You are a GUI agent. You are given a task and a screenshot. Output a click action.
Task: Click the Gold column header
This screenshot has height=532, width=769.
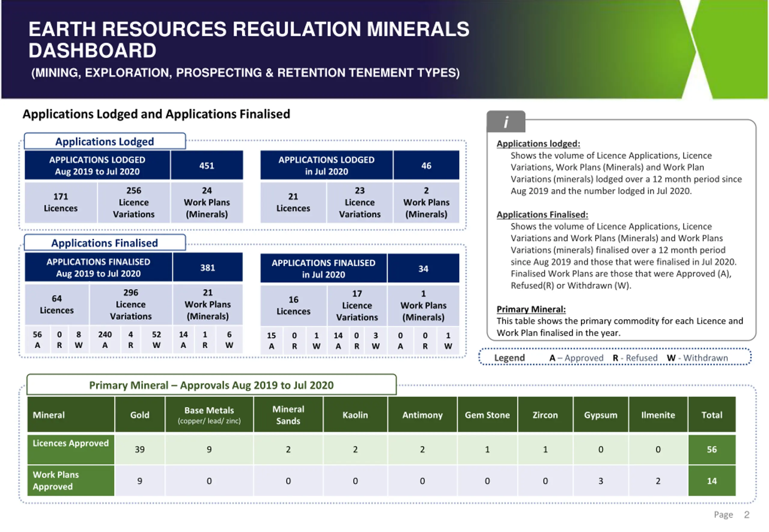point(140,415)
